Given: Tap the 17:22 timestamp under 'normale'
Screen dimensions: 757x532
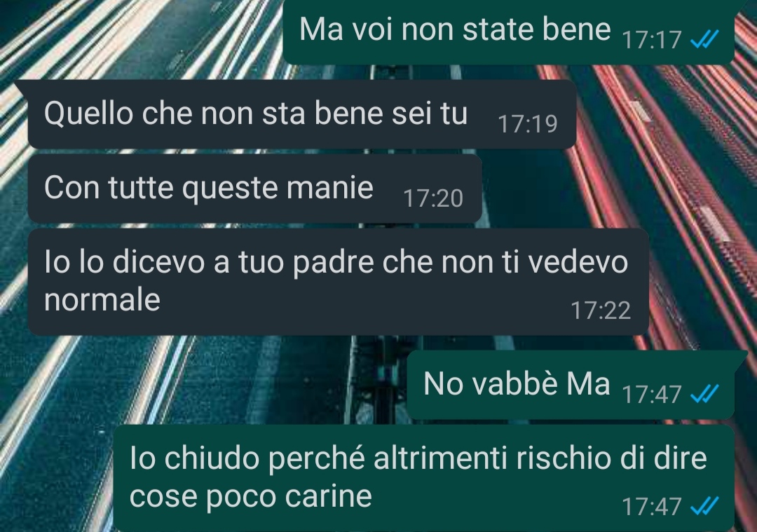Looking at the screenshot, I should point(601,311).
